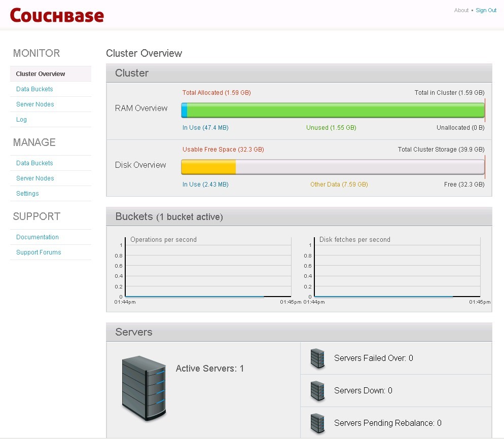Click the About link
This screenshot has height=439, width=504.
pos(461,10)
